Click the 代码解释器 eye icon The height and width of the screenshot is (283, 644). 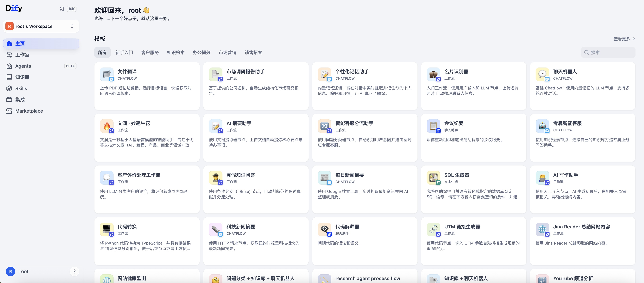tap(324, 229)
